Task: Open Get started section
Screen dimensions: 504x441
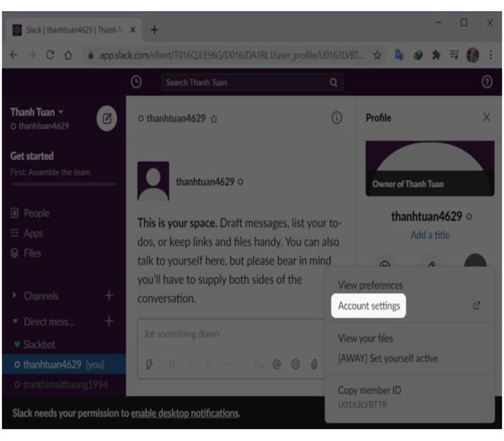Action: click(32, 156)
